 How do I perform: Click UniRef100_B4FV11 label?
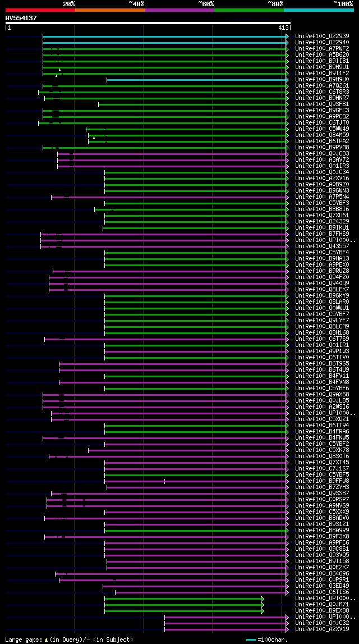[x=322, y=376]
